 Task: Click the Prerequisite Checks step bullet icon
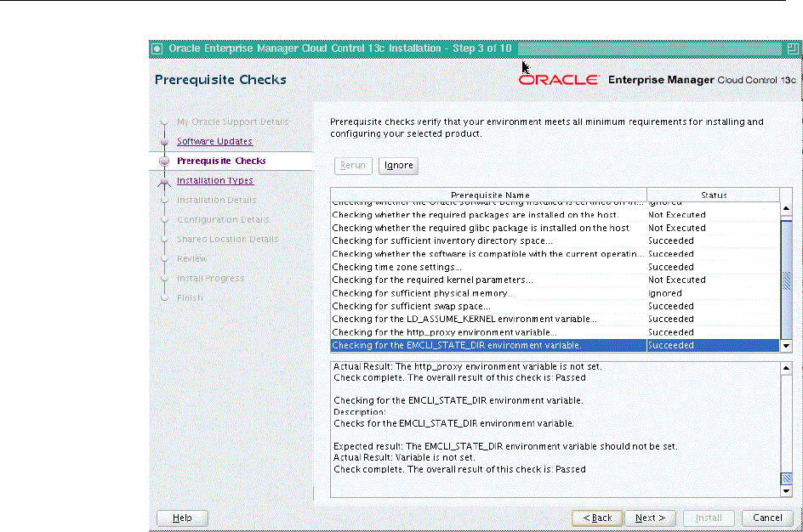[164, 161]
